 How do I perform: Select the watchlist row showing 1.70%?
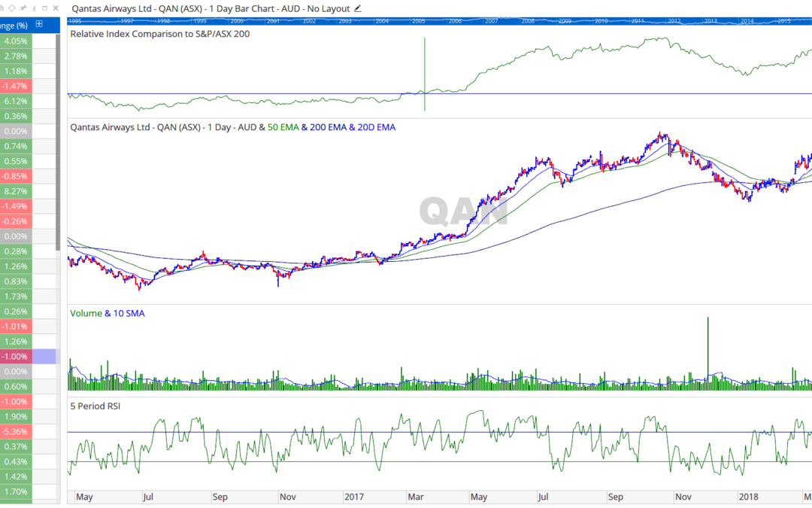coord(28,492)
